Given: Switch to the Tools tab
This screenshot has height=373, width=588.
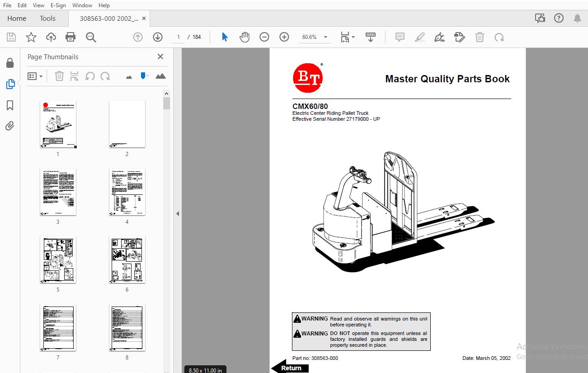Looking at the screenshot, I should (x=47, y=19).
